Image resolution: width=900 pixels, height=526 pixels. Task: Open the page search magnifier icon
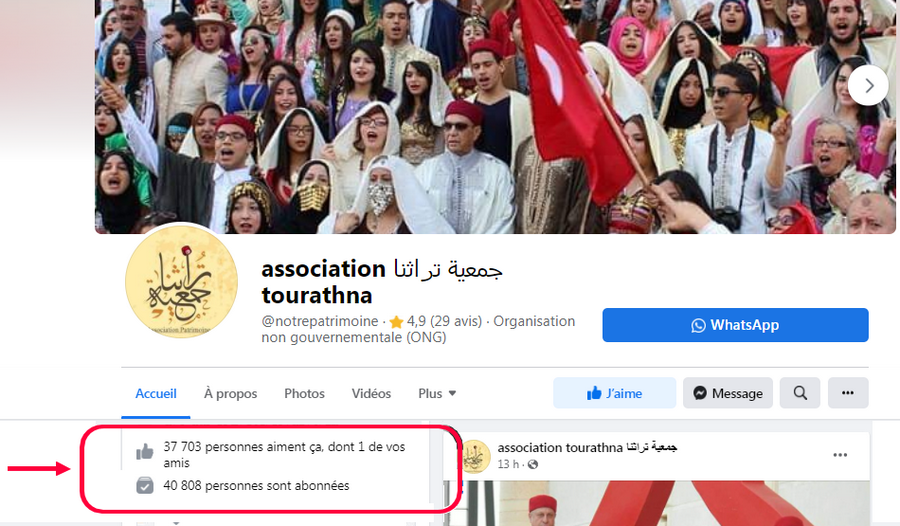800,393
